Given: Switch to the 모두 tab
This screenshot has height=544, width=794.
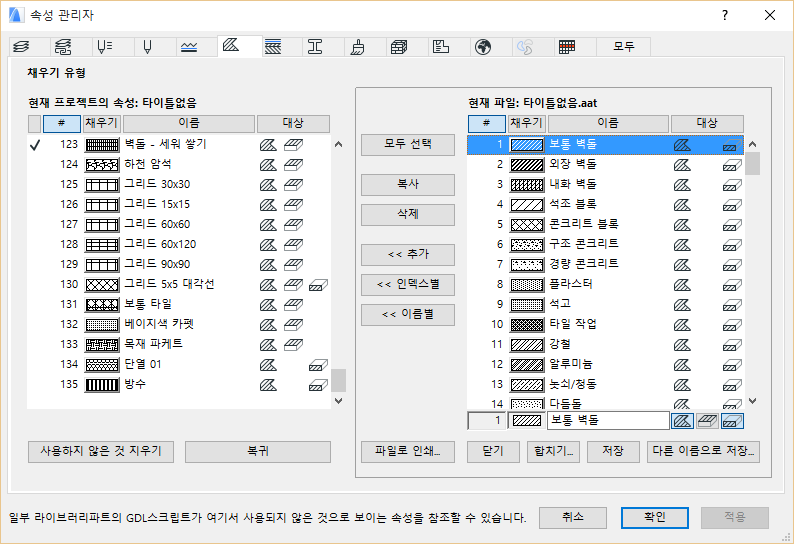Looking at the screenshot, I should click(x=624, y=47).
